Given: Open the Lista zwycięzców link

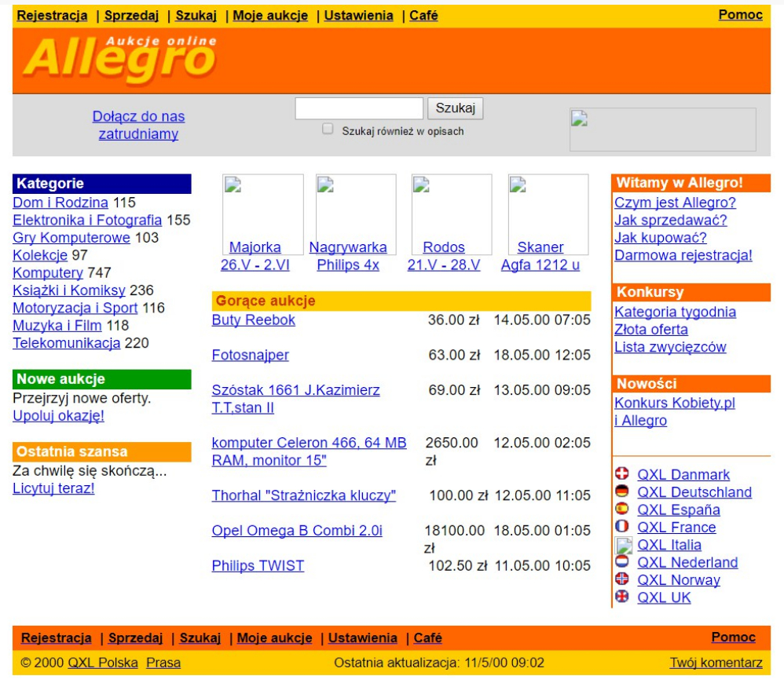Looking at the screenshot, I should 670,347.
